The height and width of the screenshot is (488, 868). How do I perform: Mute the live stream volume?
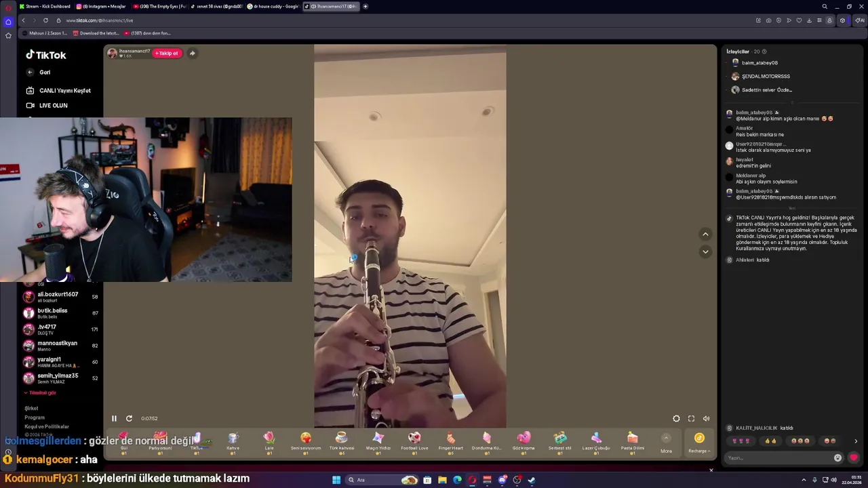click(x=706, y=419)
